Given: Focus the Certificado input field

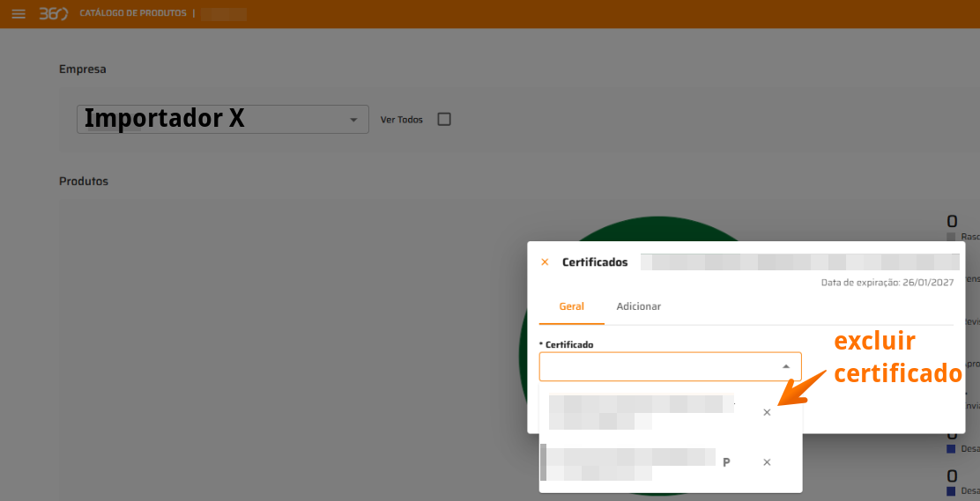Looking at the screenshot, I should click(x=657, y=366).
